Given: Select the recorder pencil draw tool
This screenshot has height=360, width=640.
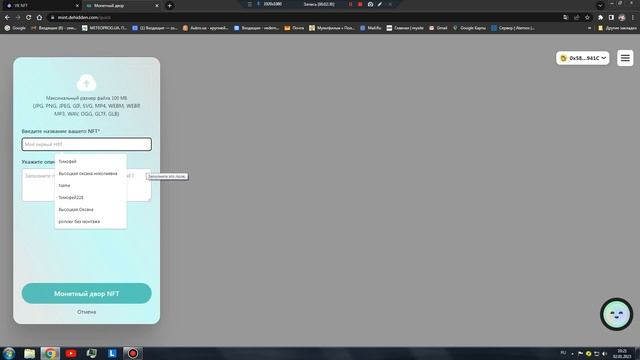Looking at the screenshot, I should pyautogui.click(x=380, y=4).
